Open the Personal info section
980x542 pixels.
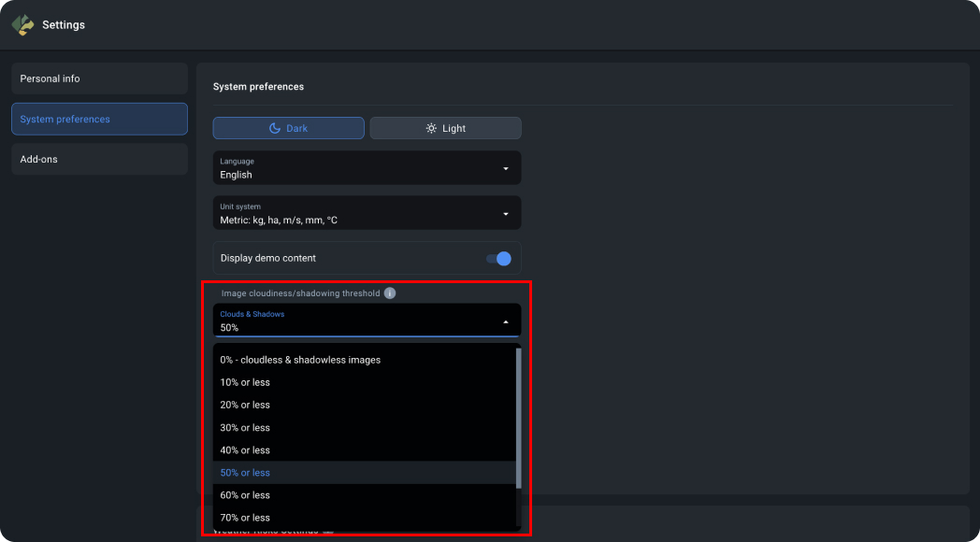[99, 78]
